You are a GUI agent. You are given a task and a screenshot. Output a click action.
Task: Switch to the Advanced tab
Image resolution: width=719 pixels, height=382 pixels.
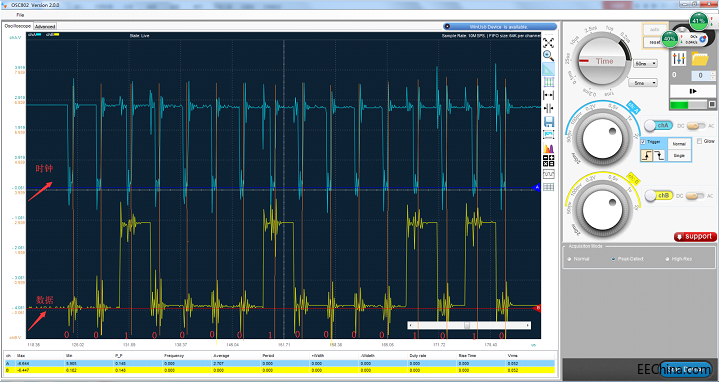45,27
